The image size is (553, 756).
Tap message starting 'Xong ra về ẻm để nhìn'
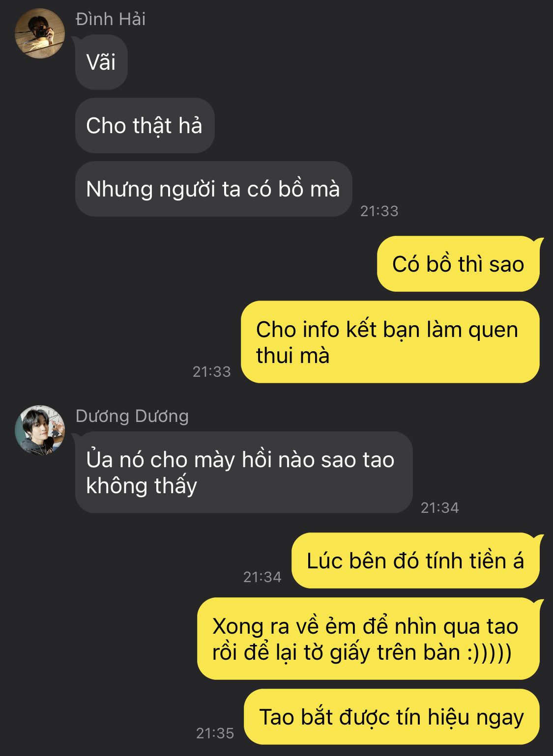pos(368,639)
